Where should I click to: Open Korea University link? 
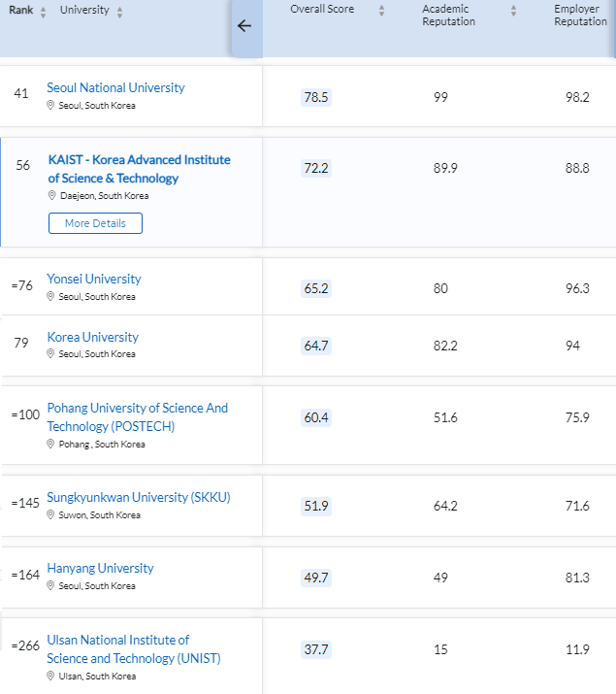(x=93, y=337)
